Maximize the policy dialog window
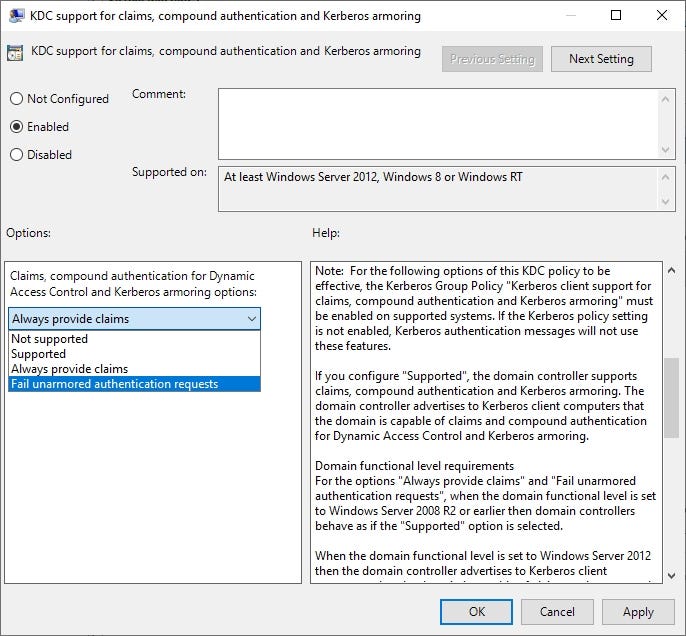Image resolution: width=686 pixels, height=636 pixels. point(616,16)
